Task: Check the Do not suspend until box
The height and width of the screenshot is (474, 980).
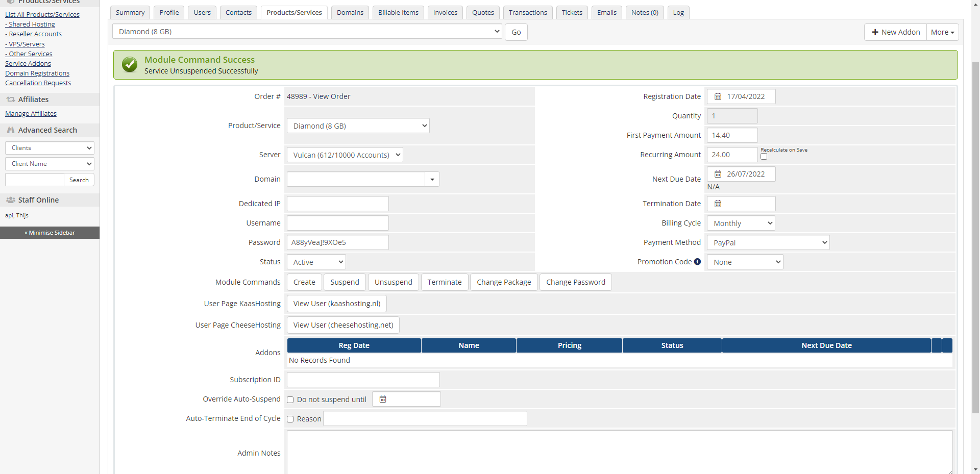Action: [x=290, y=400]
